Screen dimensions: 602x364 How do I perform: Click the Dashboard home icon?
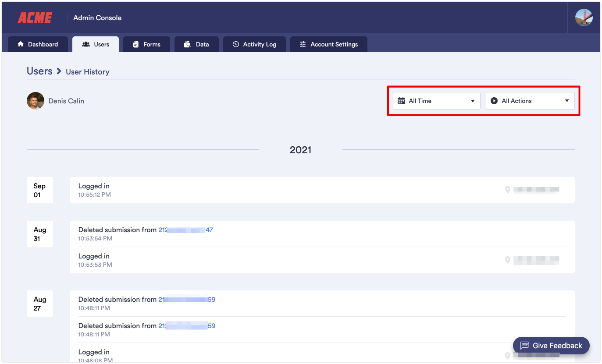tap(20, 44)
